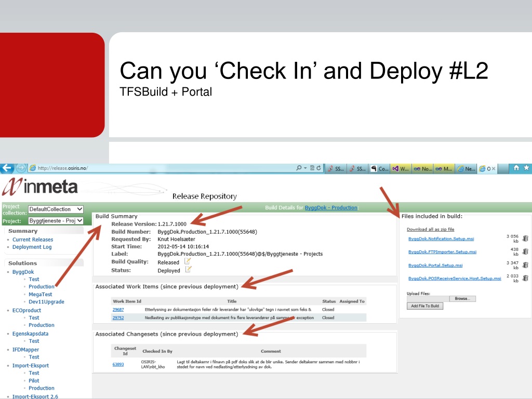Image resolution: width=532 pixels, height=399 pixels.
Task: Open Pilot under Import-Eksport
Action: (x=34, y=381)
